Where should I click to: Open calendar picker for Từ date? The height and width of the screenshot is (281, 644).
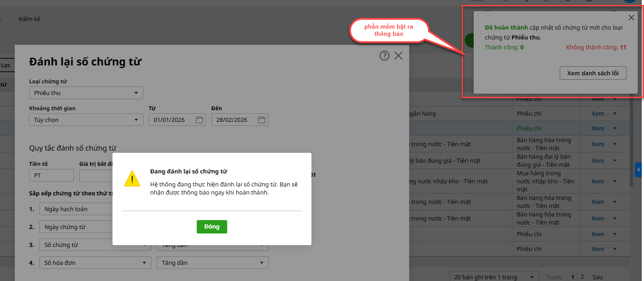click(199, 120)
